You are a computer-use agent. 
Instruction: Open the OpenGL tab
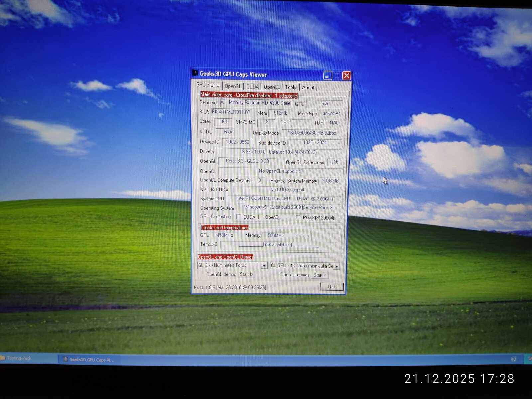[x=233, y=86]
